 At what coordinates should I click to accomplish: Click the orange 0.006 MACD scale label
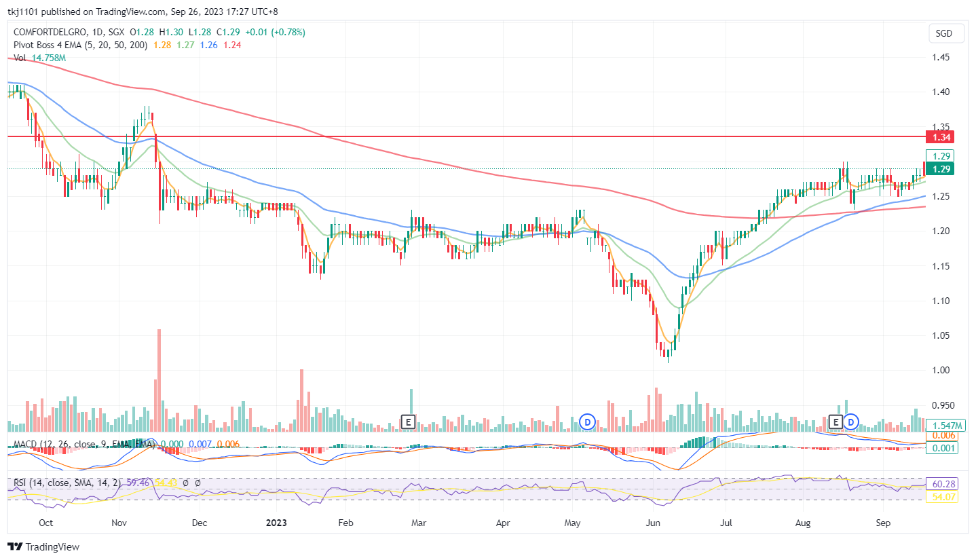[941, 435]
